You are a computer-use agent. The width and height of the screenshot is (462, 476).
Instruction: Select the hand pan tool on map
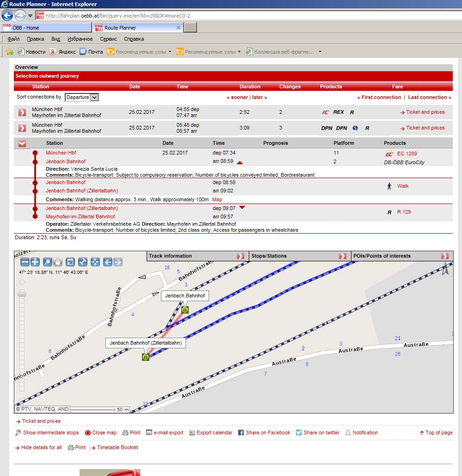[x=58, y=262]
